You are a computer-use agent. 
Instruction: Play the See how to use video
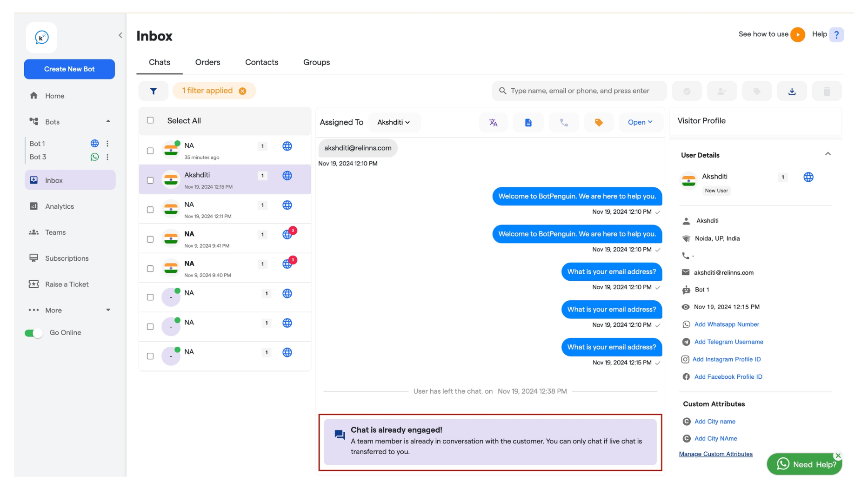(798, 34)
